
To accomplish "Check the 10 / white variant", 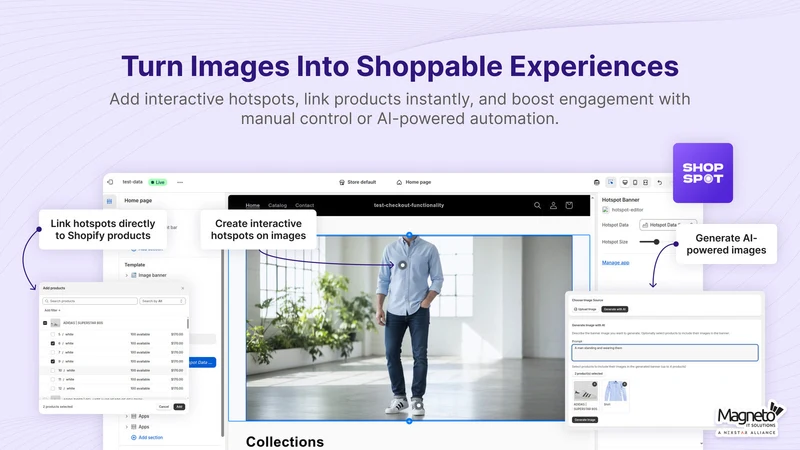I will click(x=53, y=370).
